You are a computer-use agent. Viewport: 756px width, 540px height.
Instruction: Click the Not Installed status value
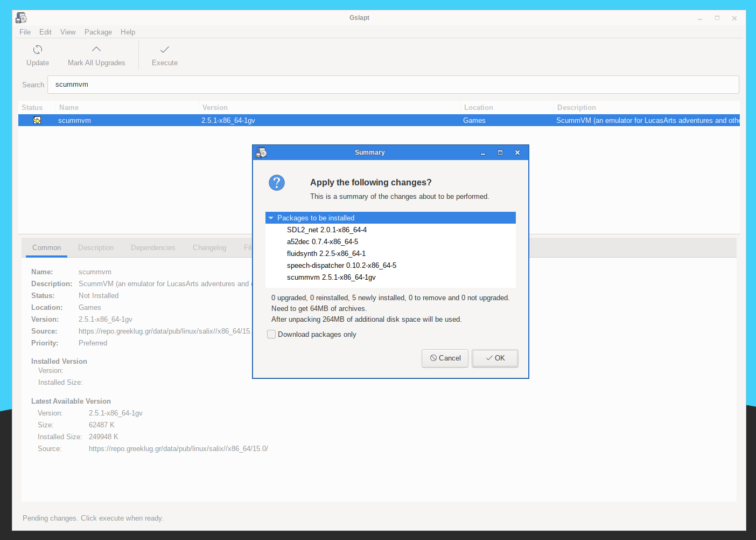(x=99, y=295)
